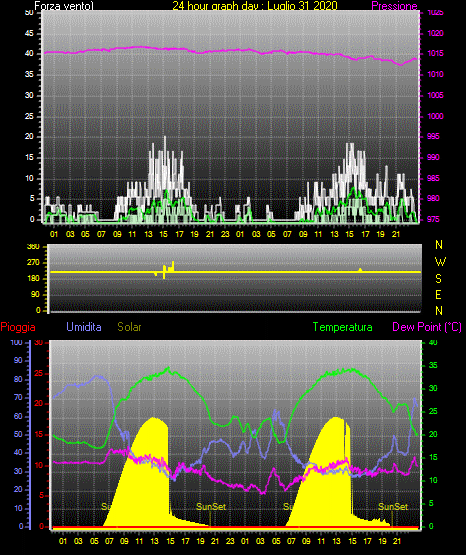Click the W compass direction label

[440, 262]
